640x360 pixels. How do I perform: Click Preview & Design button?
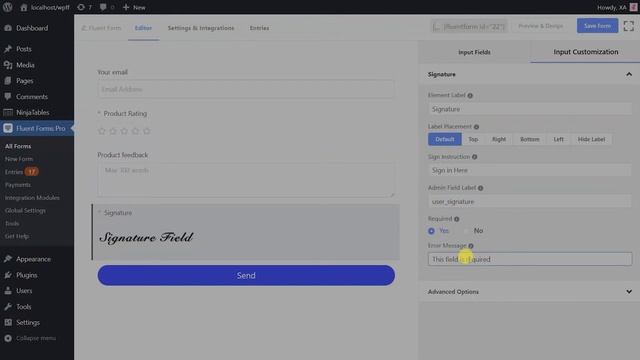540,26
